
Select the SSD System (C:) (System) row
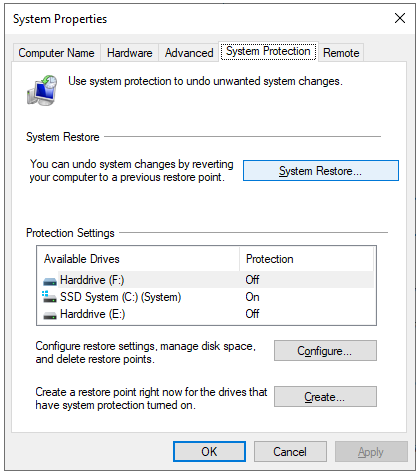(206, 297)
